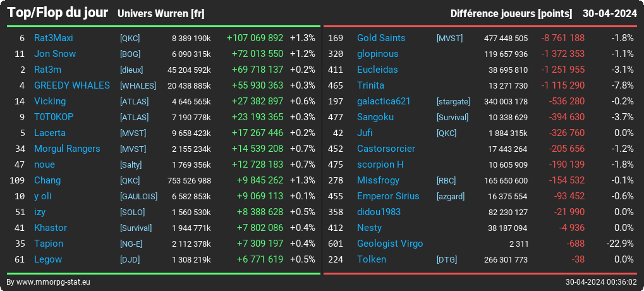Click the [ATLAS] alliance tag next to Vicking

pos(135,101)
